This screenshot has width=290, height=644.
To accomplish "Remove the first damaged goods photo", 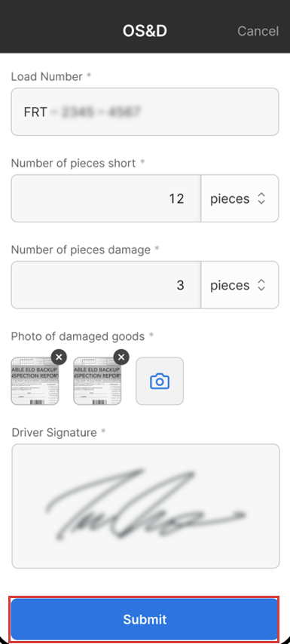I will click(x=59, y=357).
